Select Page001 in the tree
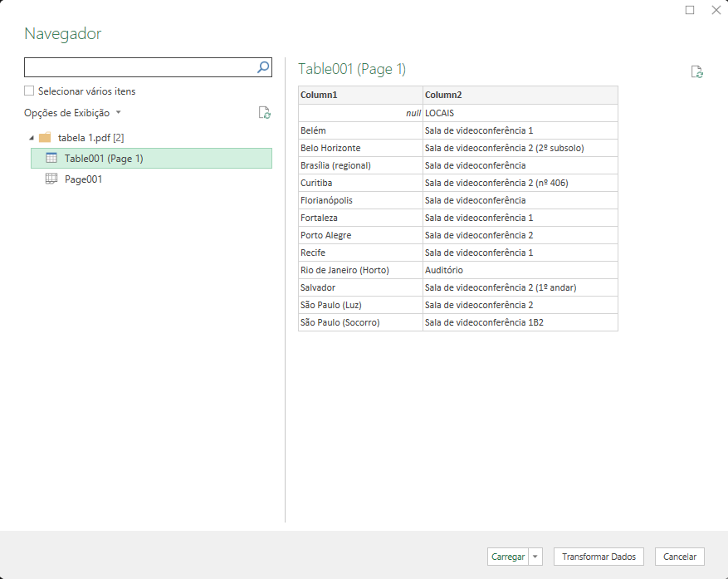 [x=83, y=179]
